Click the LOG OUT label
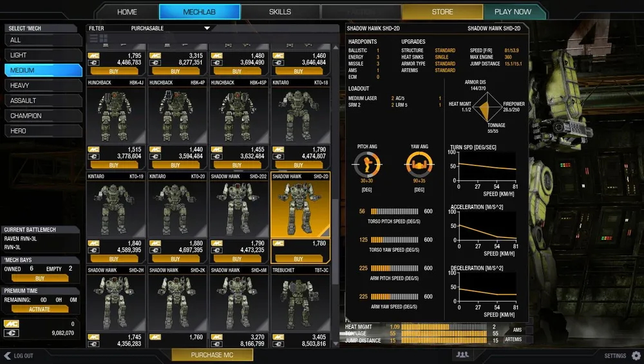 click(x=23, y=356)
